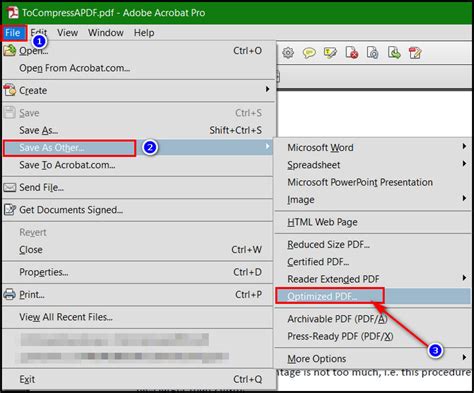Select Reader Extended PDF entry
Screen dimensions: 474x393
(x=373, y=279)
